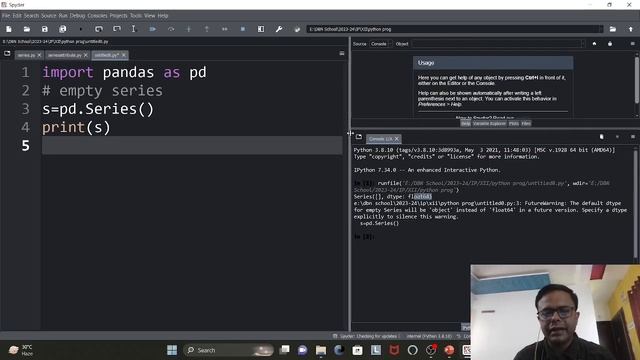This screenshot has height=360, width=640.
Task: Run current cell and advance
Action: click(x=117, y=29)
